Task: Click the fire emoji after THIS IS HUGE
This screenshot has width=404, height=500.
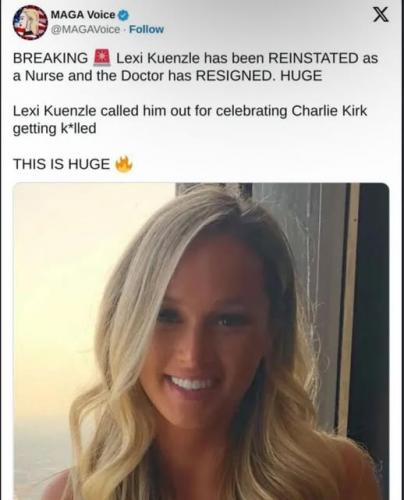Action: click(124, 163)
